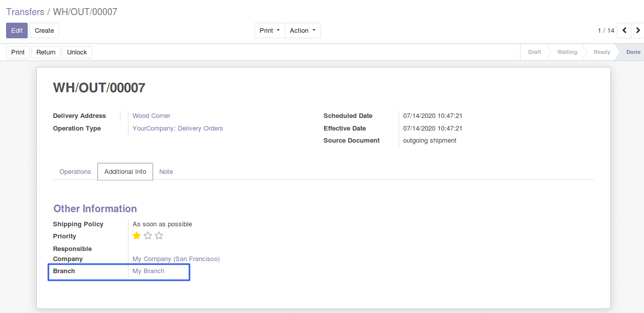
Task: Open the Print dropdown menu
Action: pyautogui.click(x=270, y=31)
